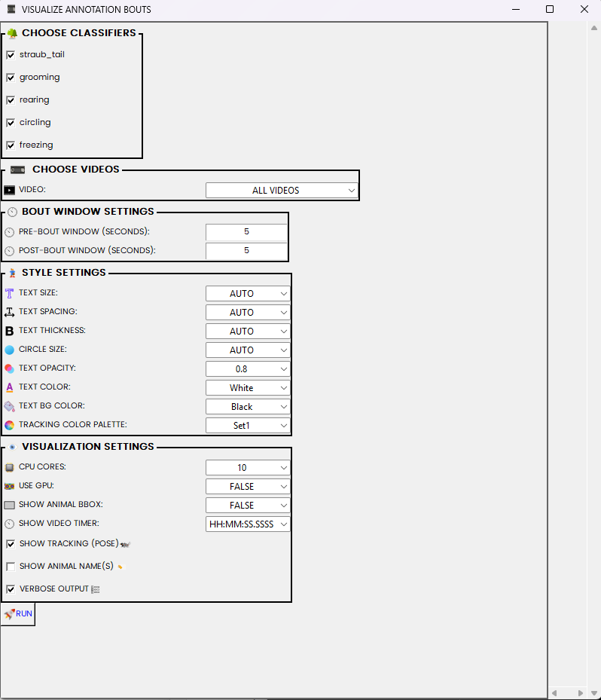This screenshot has height=700, width=601.
Task: Uncheck the straub_tail classifier
Action: click(11, 55)
